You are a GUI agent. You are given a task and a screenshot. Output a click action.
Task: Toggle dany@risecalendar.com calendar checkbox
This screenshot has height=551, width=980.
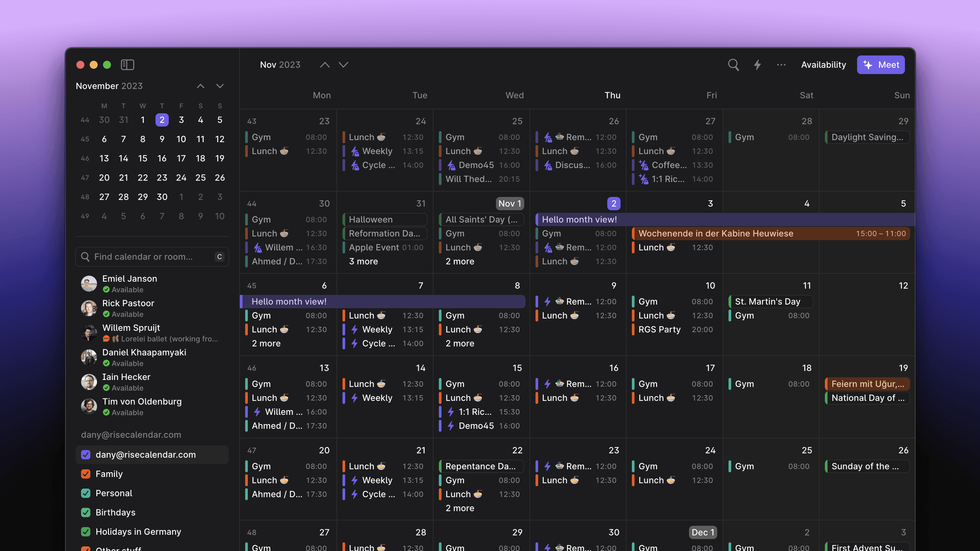[x=86, y=455]
